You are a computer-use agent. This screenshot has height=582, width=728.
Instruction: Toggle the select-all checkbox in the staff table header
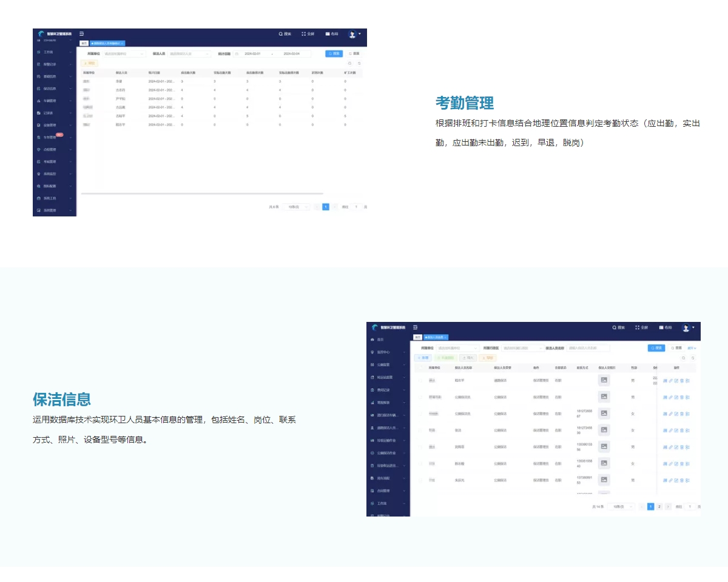(x=420, y=367)
